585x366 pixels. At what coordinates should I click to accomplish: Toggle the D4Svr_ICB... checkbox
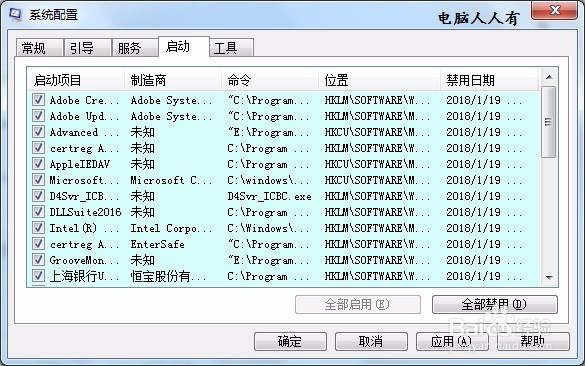coord(38,196)
